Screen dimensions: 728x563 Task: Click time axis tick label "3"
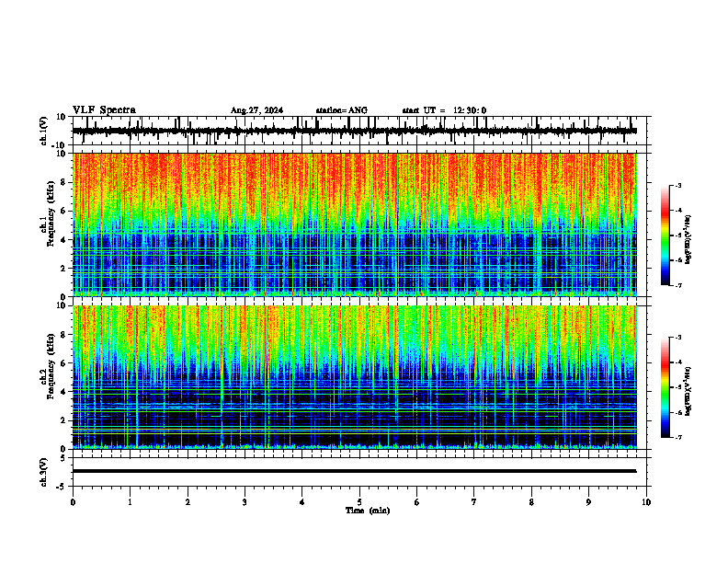(245, 502)
